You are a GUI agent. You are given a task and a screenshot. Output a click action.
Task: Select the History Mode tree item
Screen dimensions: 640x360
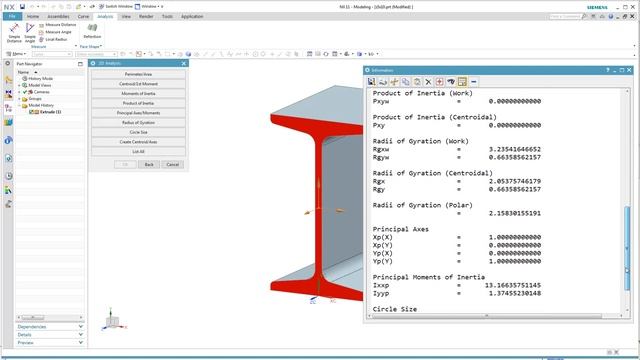[x=40, y=78]
